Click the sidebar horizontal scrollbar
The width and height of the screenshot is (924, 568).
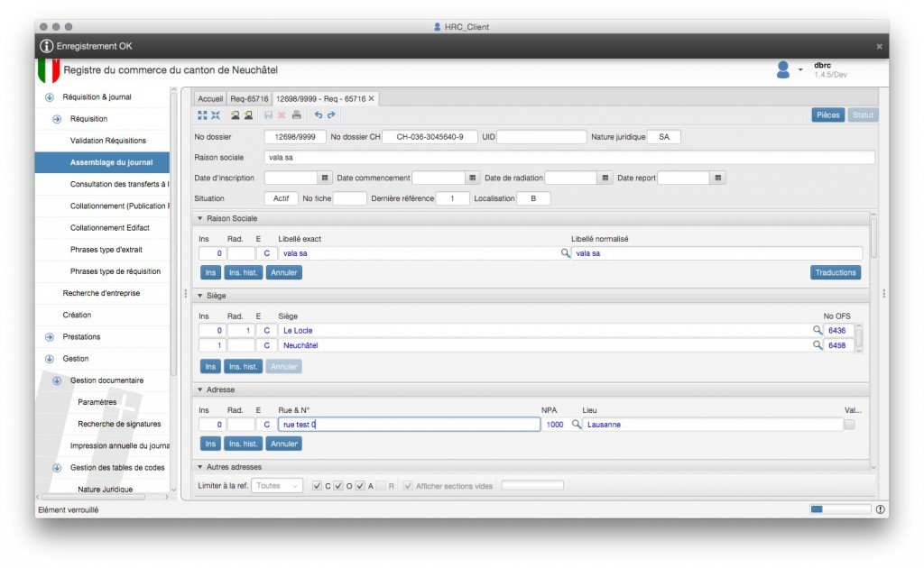click(94, 498)
